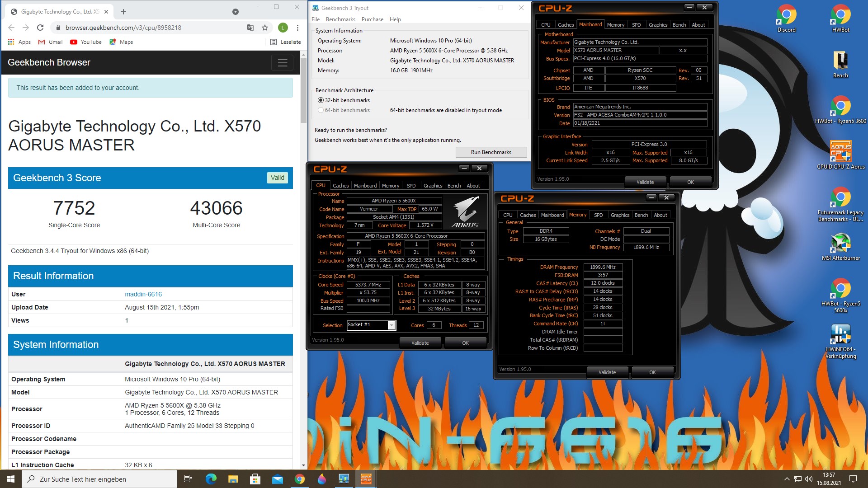Reload the Geekbench browser page

point(40,28)
